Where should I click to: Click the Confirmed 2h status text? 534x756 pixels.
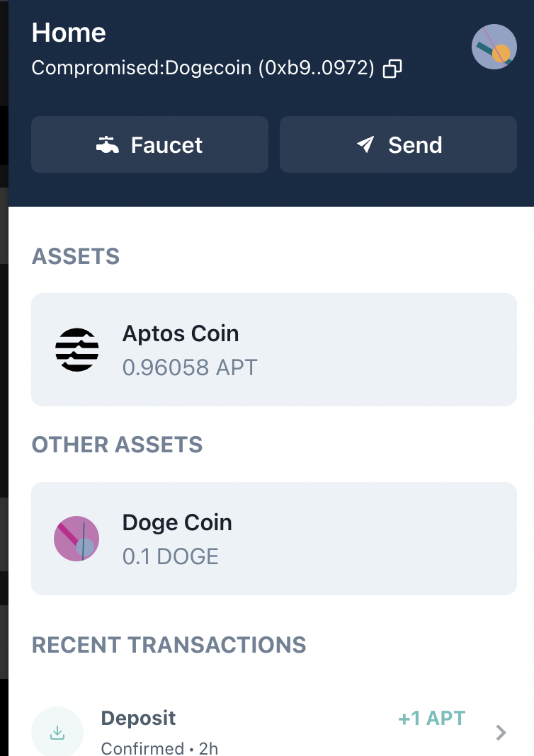pos(159,748)
